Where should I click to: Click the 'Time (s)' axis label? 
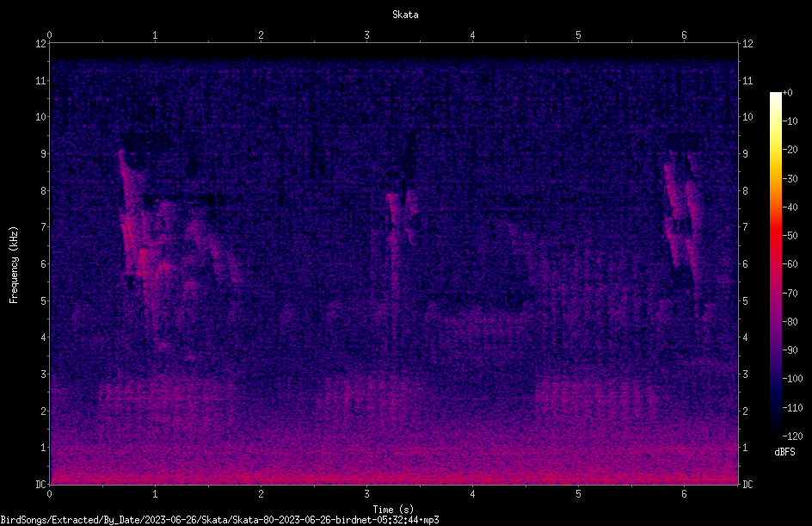point(393,510)
